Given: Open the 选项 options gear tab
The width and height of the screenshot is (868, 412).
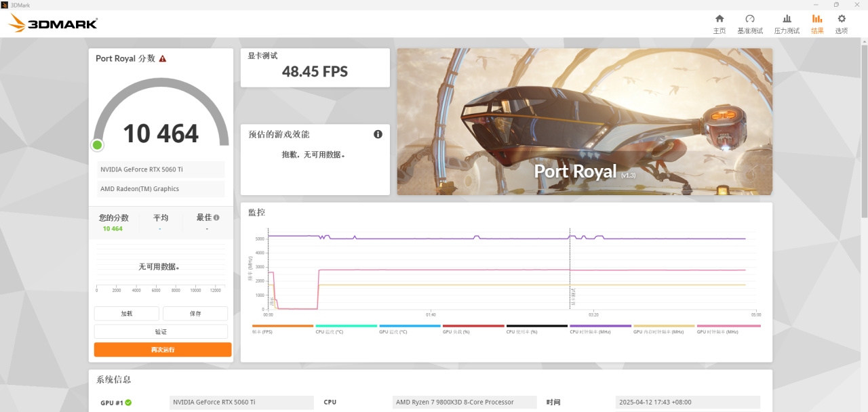Looking at the screenshot, I should pos(842,24).
